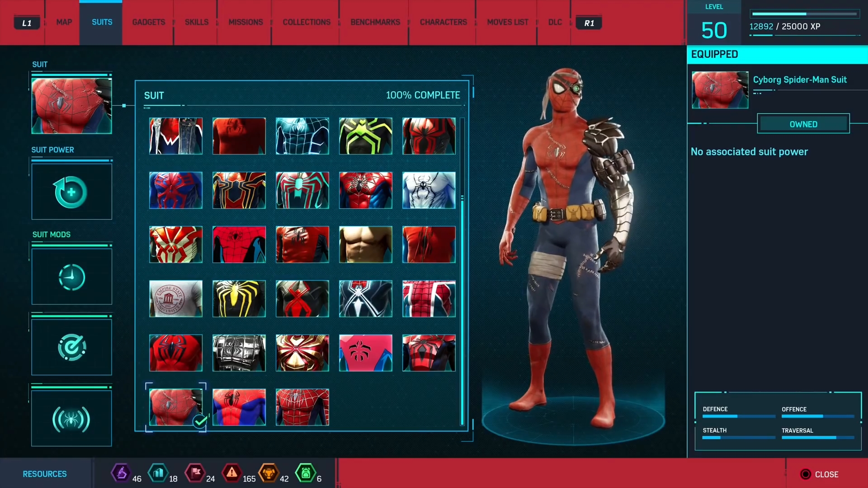868x488 pixels.
Task: Click the level 50 indicator
Action: [x=714, y=30]
